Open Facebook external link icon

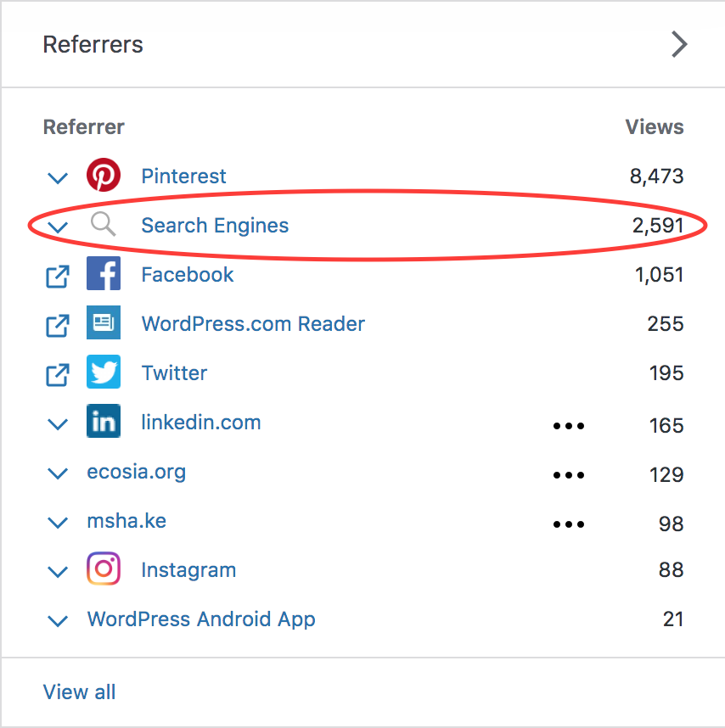point(57,276)
